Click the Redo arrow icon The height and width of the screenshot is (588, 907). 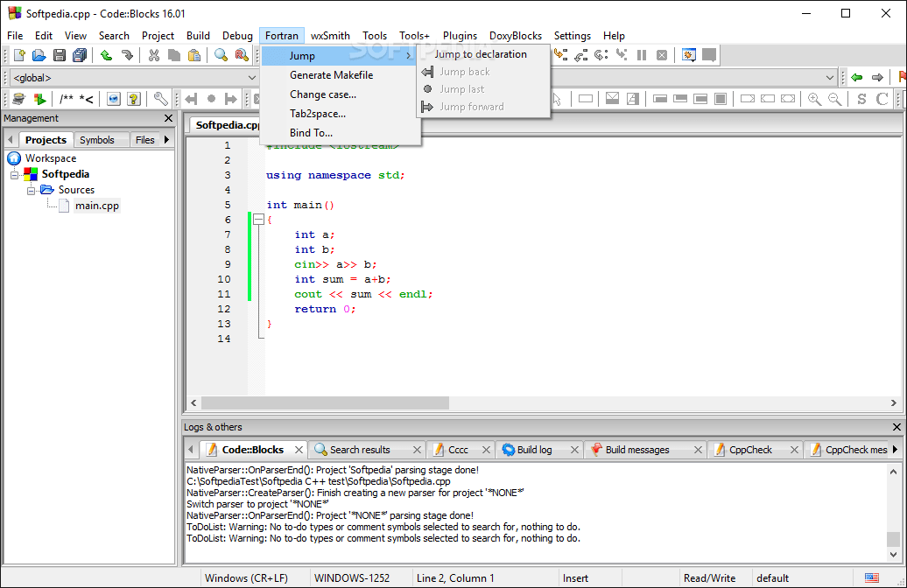(x=127, y=55)
